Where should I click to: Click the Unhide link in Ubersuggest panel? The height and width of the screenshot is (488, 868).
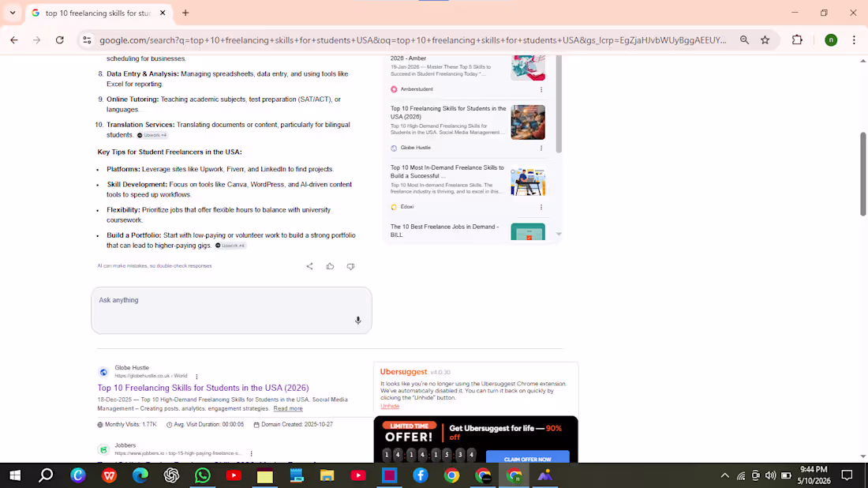point(390,406)
